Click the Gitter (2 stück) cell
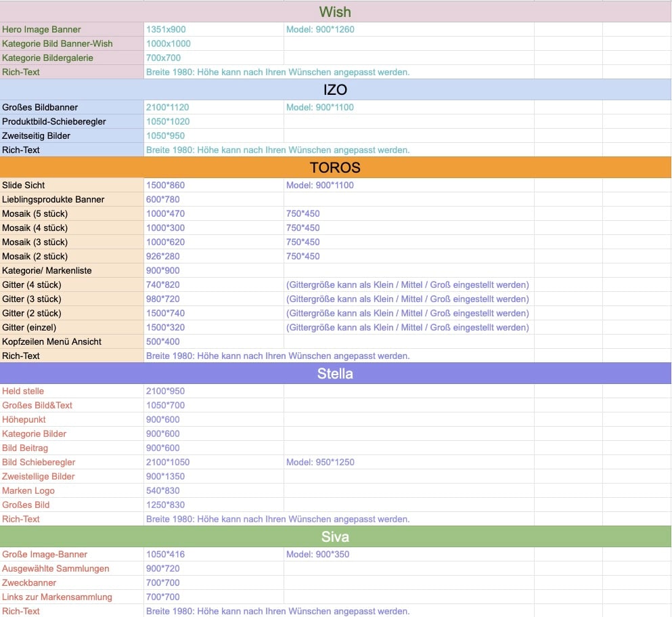 [72, 313]
